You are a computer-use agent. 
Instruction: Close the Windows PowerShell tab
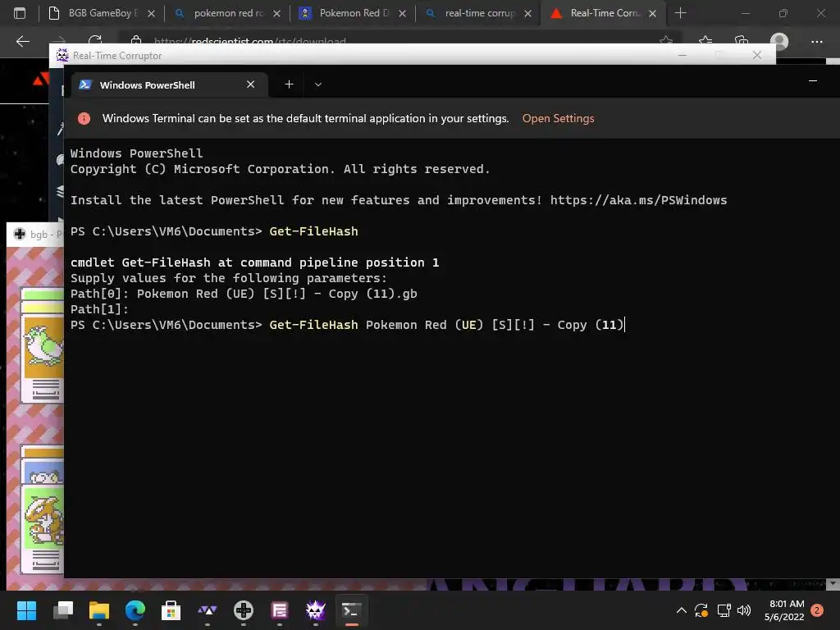tap(250, 84)
